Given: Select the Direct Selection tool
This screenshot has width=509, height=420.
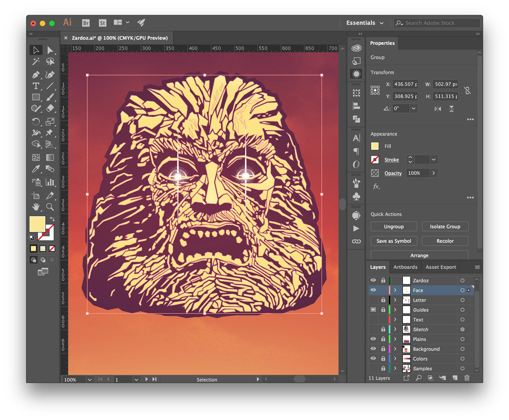Looking at the screenshot, I should pyautogui.click(x=50, y=50).
